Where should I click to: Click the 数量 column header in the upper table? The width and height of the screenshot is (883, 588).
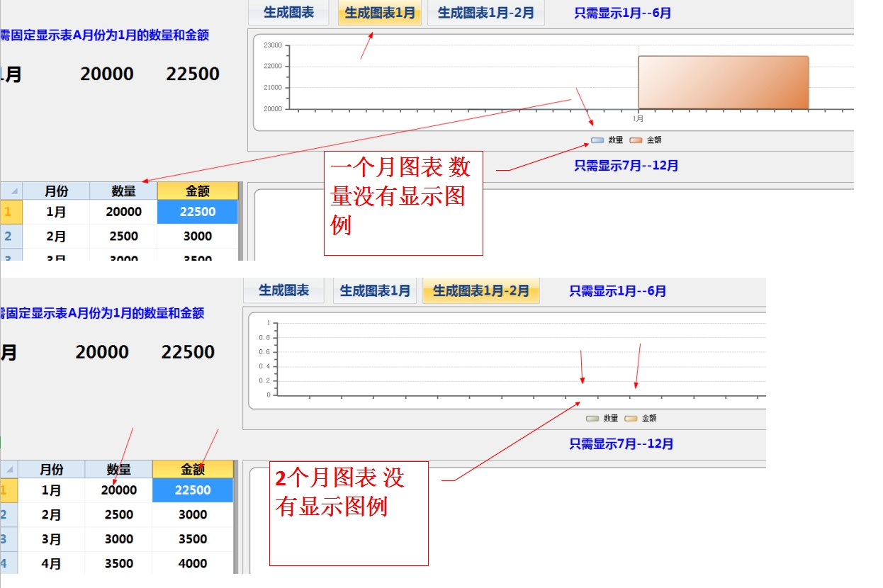pyautogui.click(x=123, y=191)
